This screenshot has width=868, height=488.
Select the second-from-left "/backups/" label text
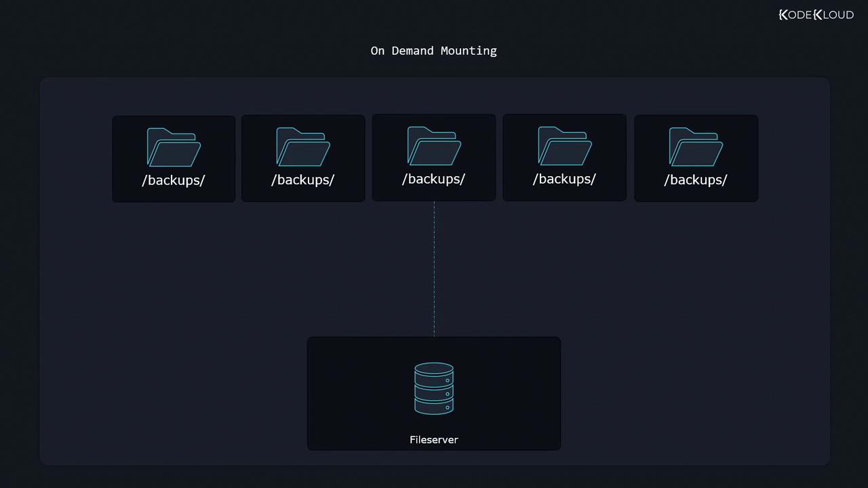(303, 180)
